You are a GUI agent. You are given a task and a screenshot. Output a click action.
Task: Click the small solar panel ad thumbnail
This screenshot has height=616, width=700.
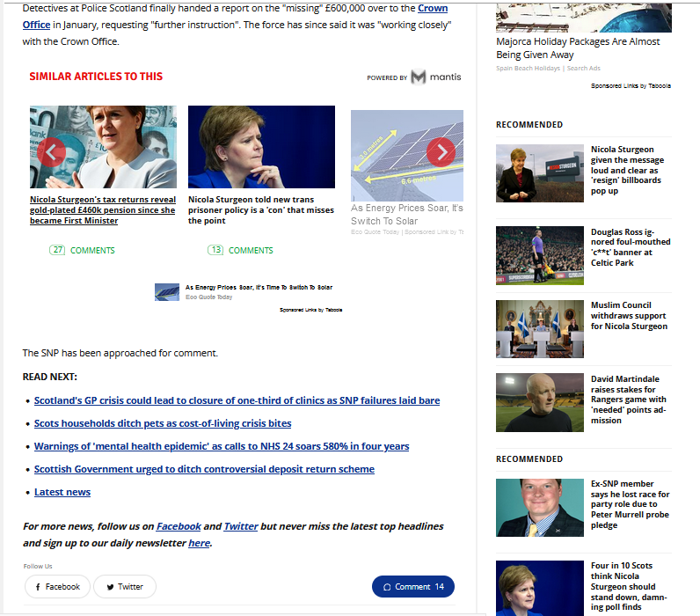[x=167, y=292]
